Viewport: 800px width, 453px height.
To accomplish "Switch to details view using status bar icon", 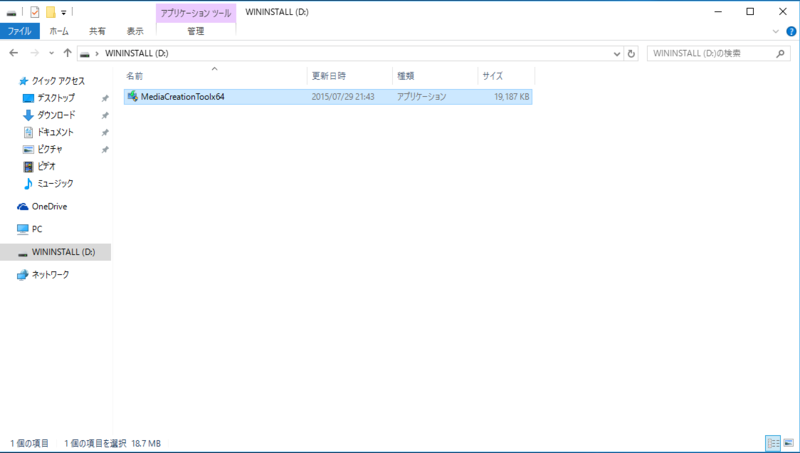I will point(773,443).
